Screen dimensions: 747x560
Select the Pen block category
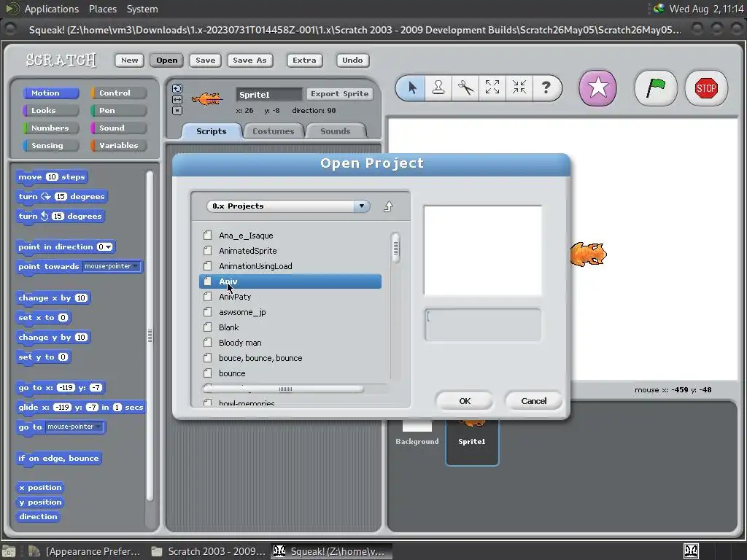pos(119,111)
